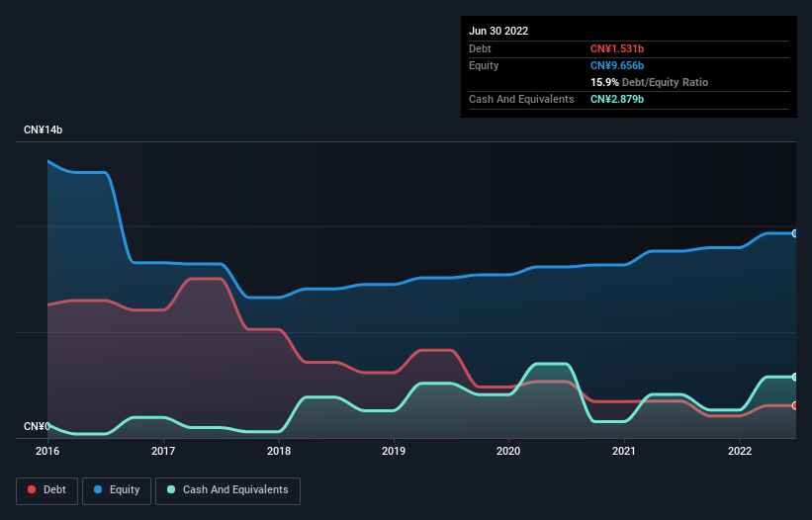Click the CN¥14b y-axis label
812x520 pixels.
43,130
